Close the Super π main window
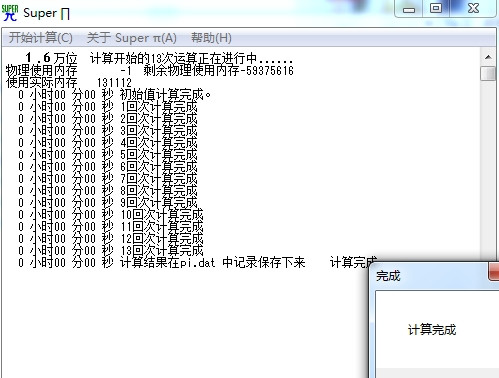Image resolution: width=499 pixels, height=378 pixels. [x=473, y=8]
